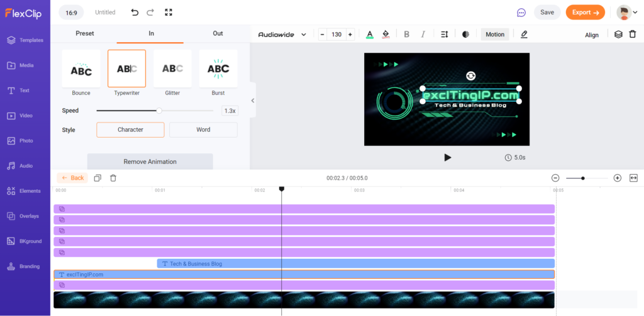Open the opacity setting icon

point(466,35)
